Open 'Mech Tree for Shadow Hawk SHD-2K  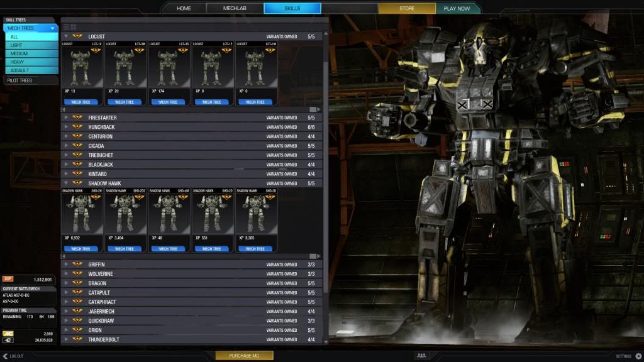tap(255, 249)
